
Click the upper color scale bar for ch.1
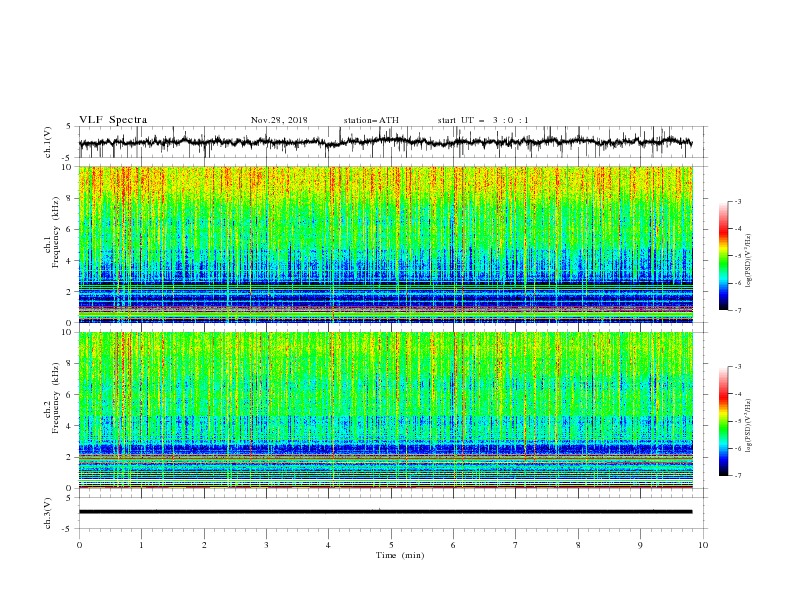pos(723,256)
